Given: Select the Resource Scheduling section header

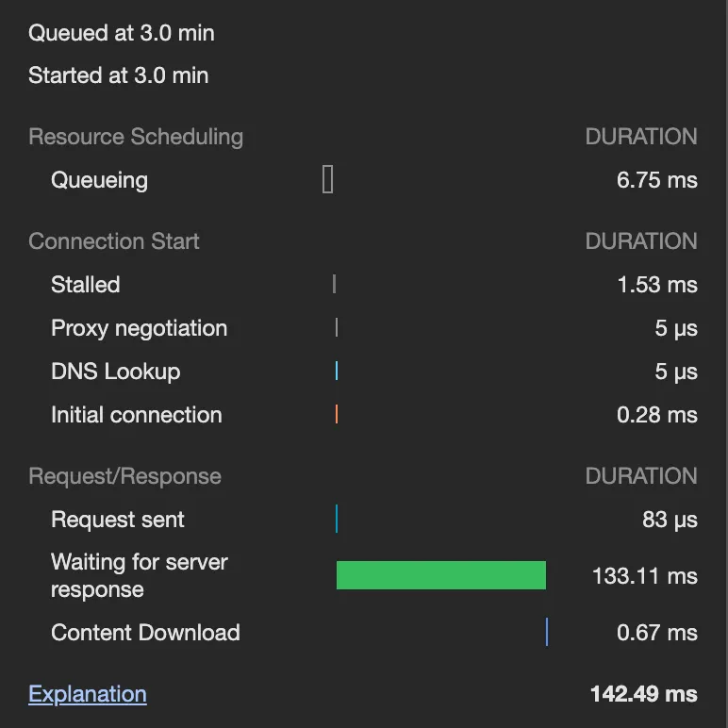Looking at the screenshot, I should click(x=136, y=137).
